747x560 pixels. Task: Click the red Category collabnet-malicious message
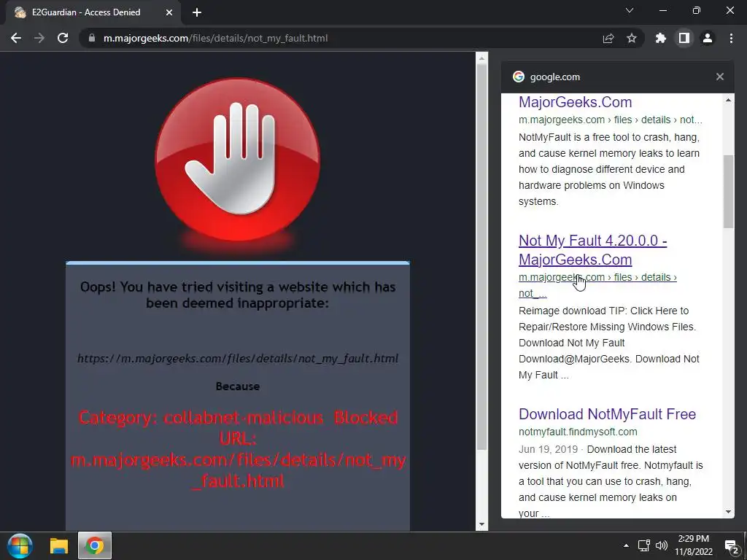coord(238,449)
